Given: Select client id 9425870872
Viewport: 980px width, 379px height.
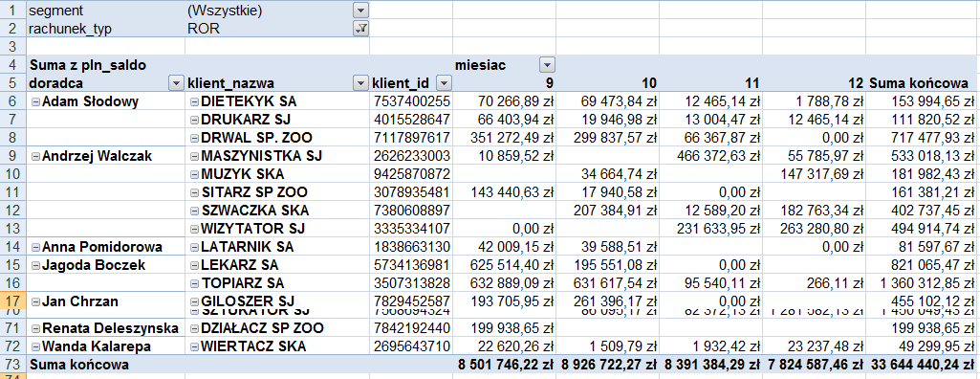Looking at the screenshot, I should [x=412, y=174].
